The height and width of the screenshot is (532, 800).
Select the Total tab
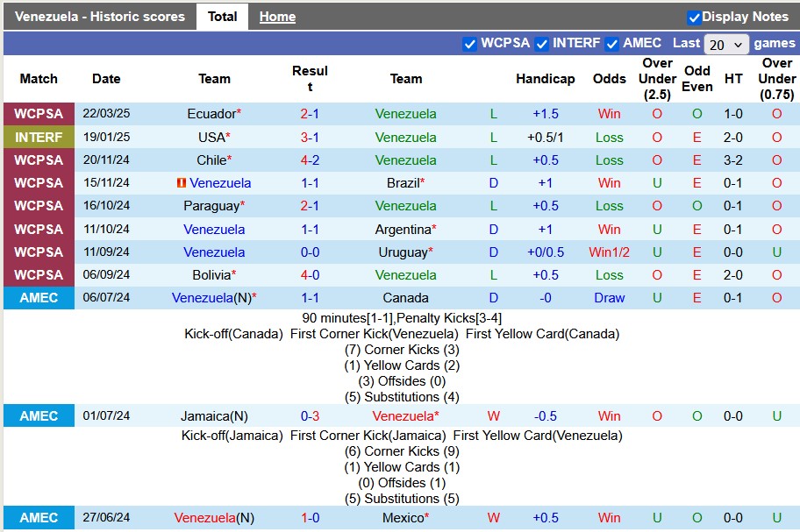[x=222, y=17]
